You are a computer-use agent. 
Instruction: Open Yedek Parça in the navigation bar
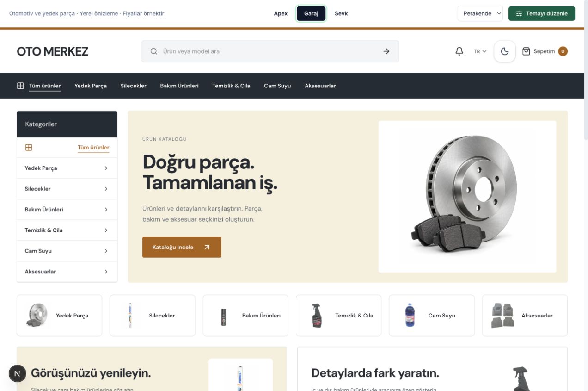[91, 86]
